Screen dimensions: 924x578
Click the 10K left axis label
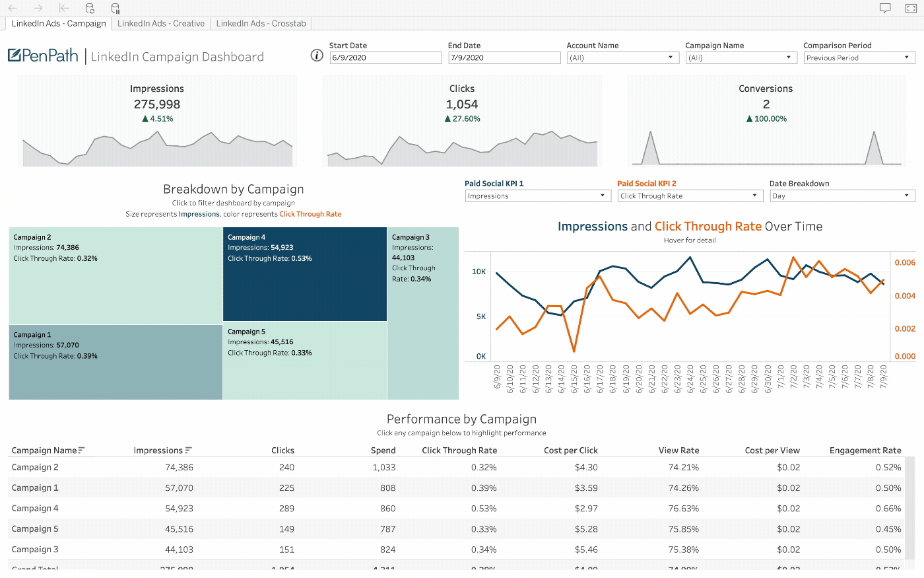(478, 271)
